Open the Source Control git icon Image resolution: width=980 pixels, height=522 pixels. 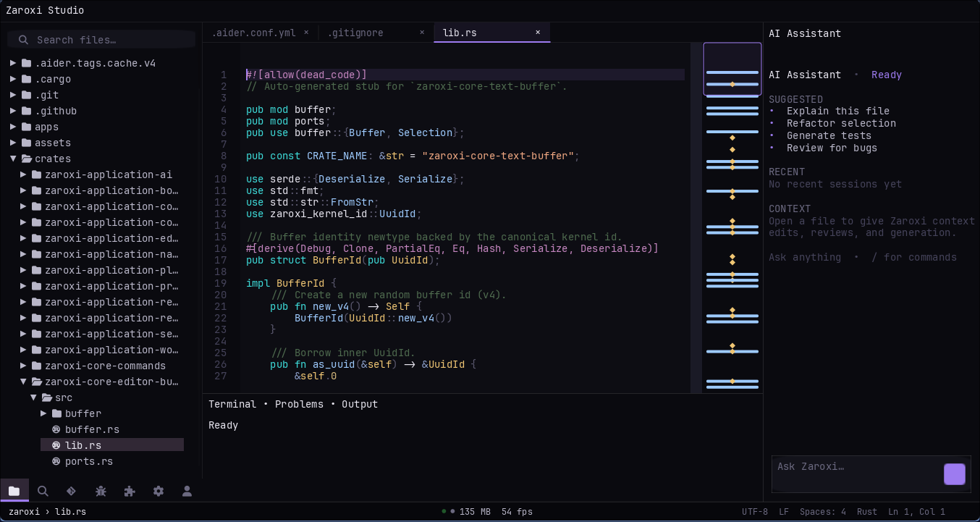click(x=71, y=490)
